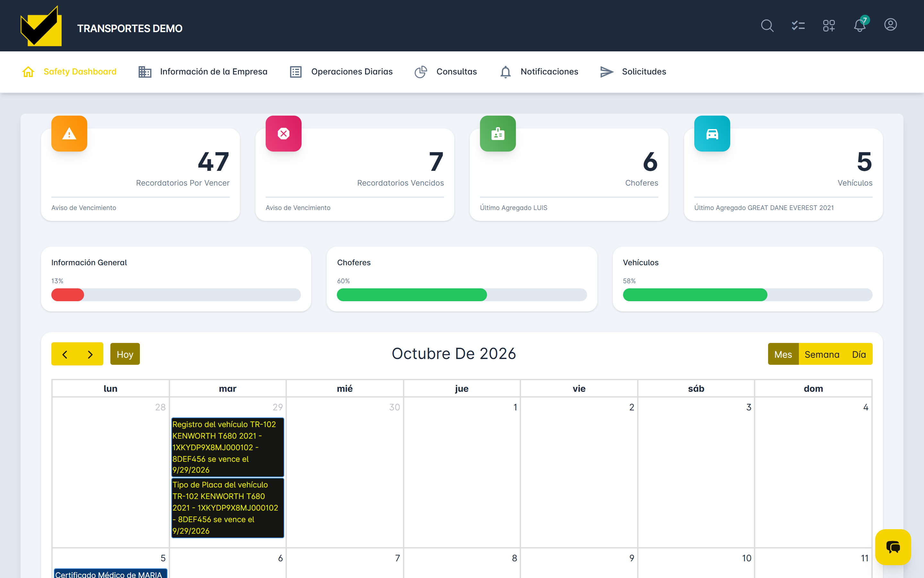Click the Información General 13% progress bar
The image size is (924, 578).
pyautogui.click(x=176, y=295)
